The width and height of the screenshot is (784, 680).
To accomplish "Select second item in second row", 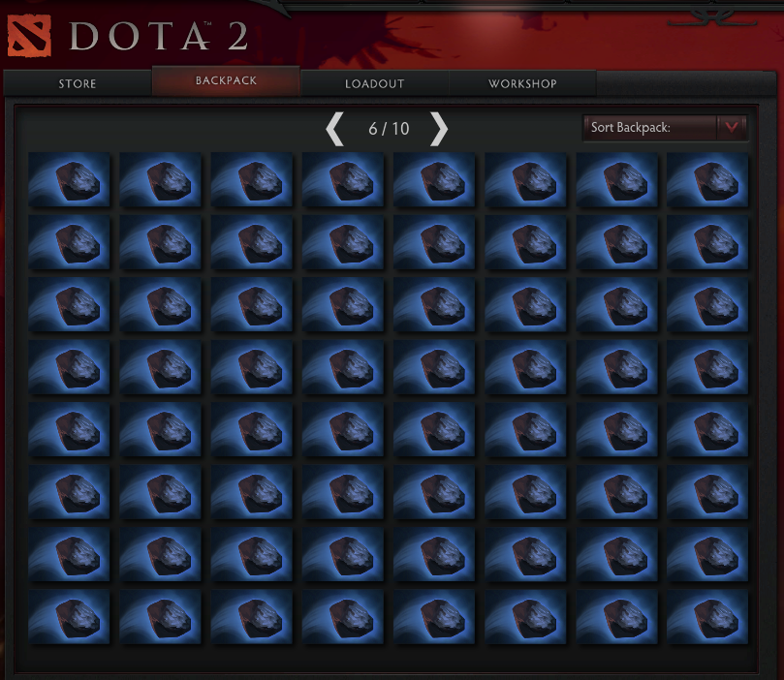I will tap(160, 242).
